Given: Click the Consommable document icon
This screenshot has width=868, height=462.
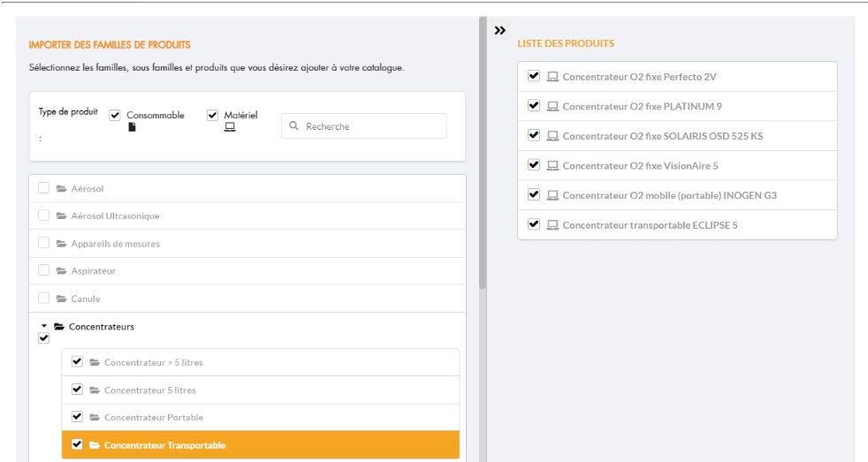Looking at the screenshot, I should [132, 127].
